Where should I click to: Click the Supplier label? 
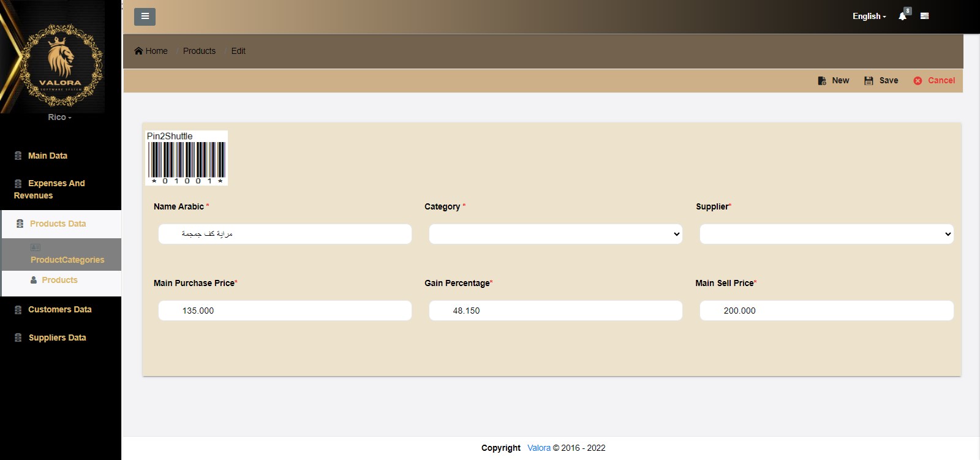[x=712, y=206]
